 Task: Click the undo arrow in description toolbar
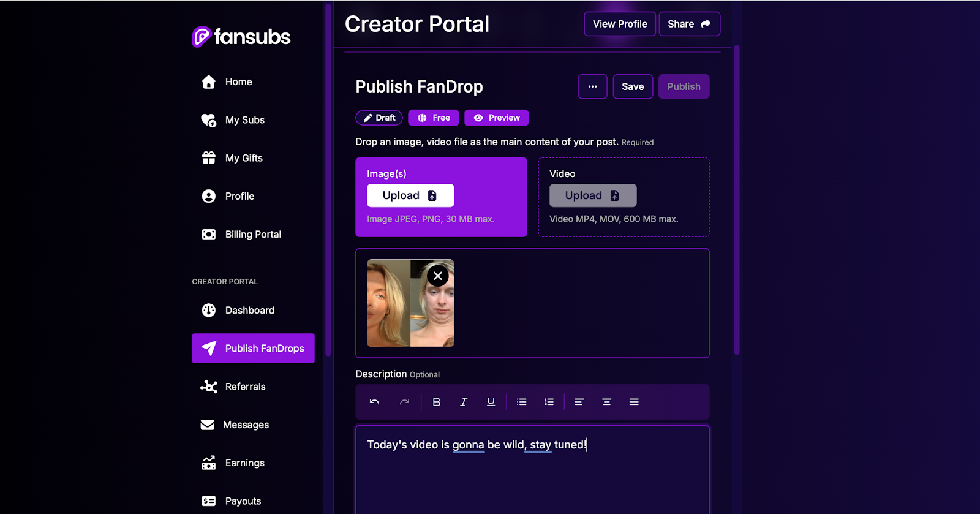(x=374, y=402)
